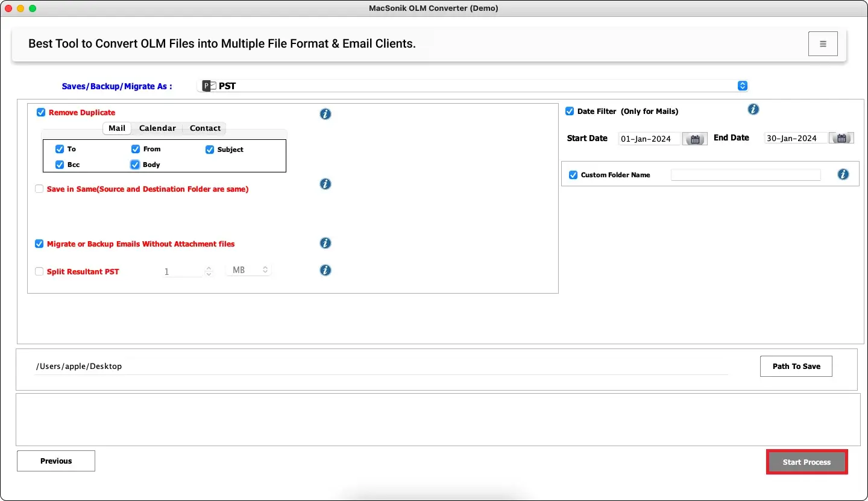
Task: Click info icon for Save in Same option
Action: pos(325,184)
